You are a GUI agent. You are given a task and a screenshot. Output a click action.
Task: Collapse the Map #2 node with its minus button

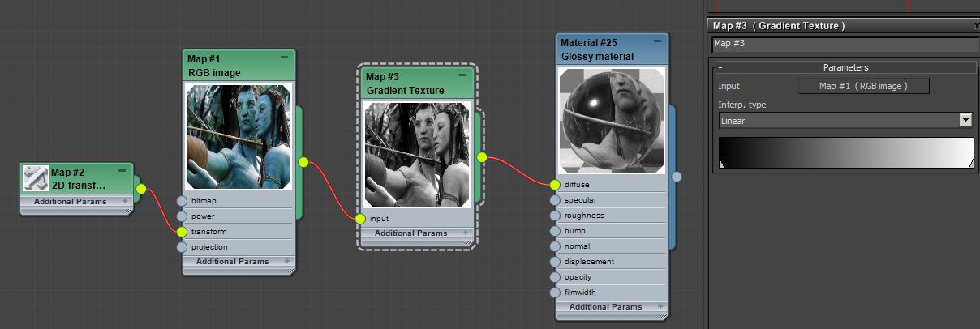122,171
